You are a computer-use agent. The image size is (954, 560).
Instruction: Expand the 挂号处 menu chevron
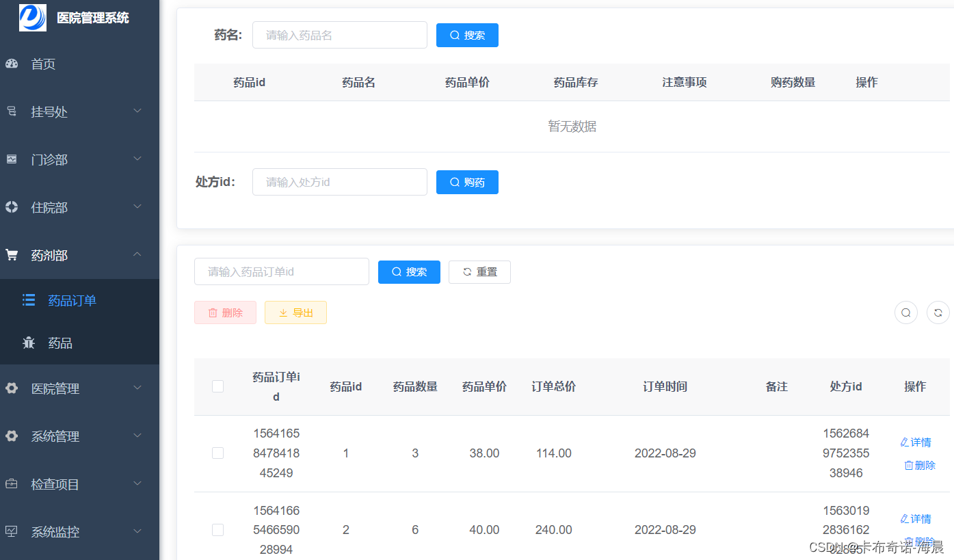point(137,111)
